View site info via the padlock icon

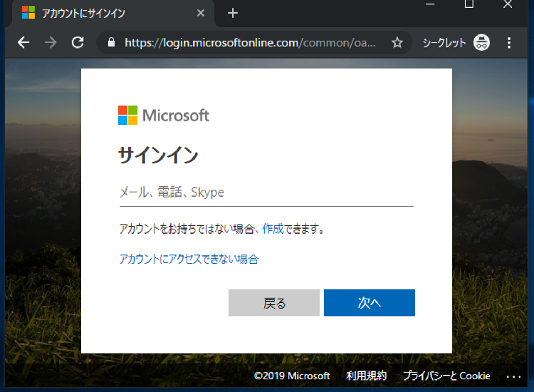pos(111,42)
